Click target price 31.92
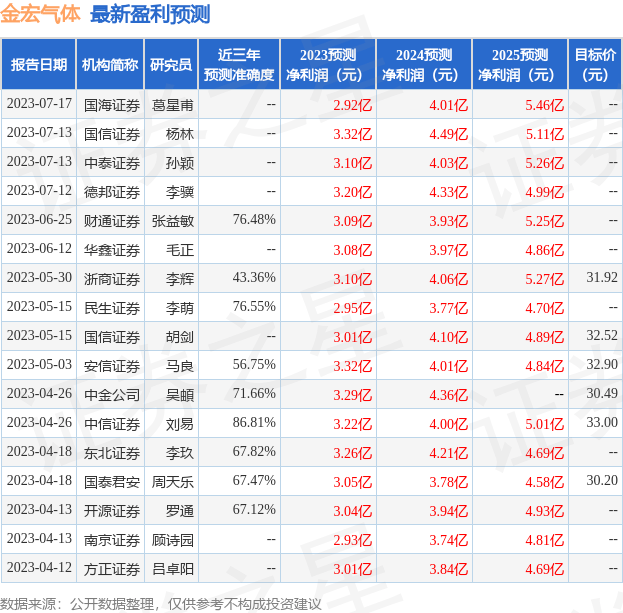The image size is (623, 613). (x=602, y=278)
